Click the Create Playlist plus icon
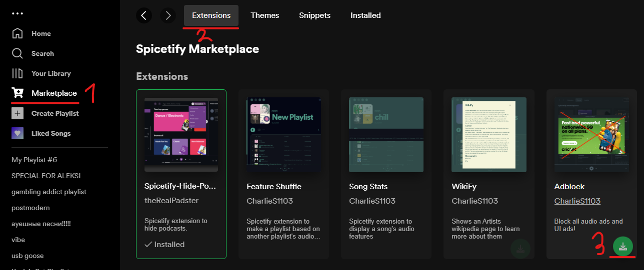The image size is (644, 270). pos(17,113)
